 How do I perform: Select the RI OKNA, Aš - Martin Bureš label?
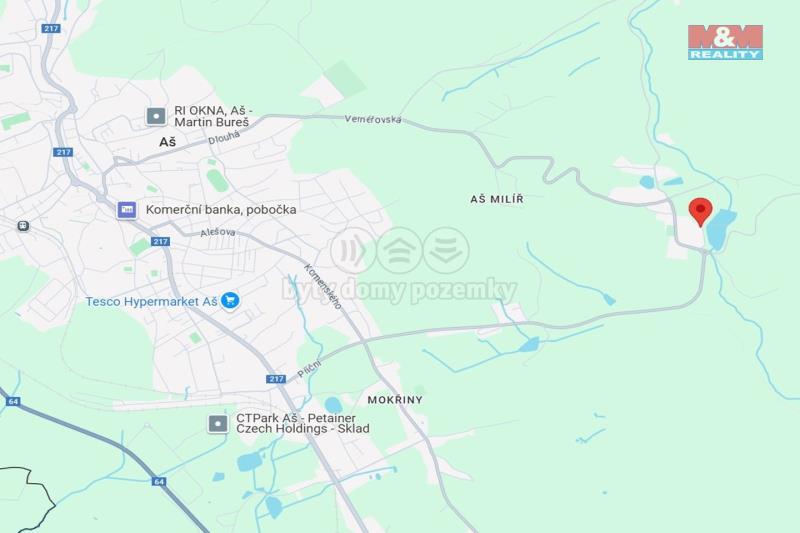click(x=213, y=116)
